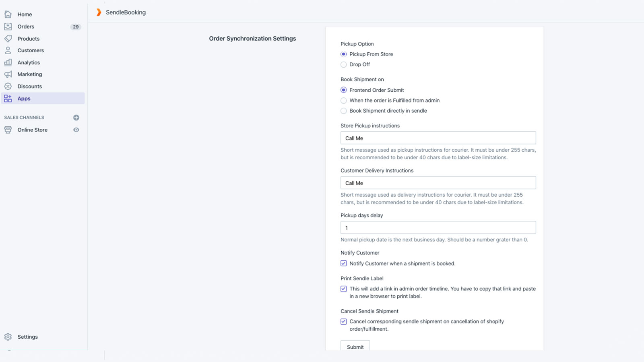The height and width of the screenshot is (362, 644).
Task: Add a sales channel with plus icon
Action: (76, 117)
